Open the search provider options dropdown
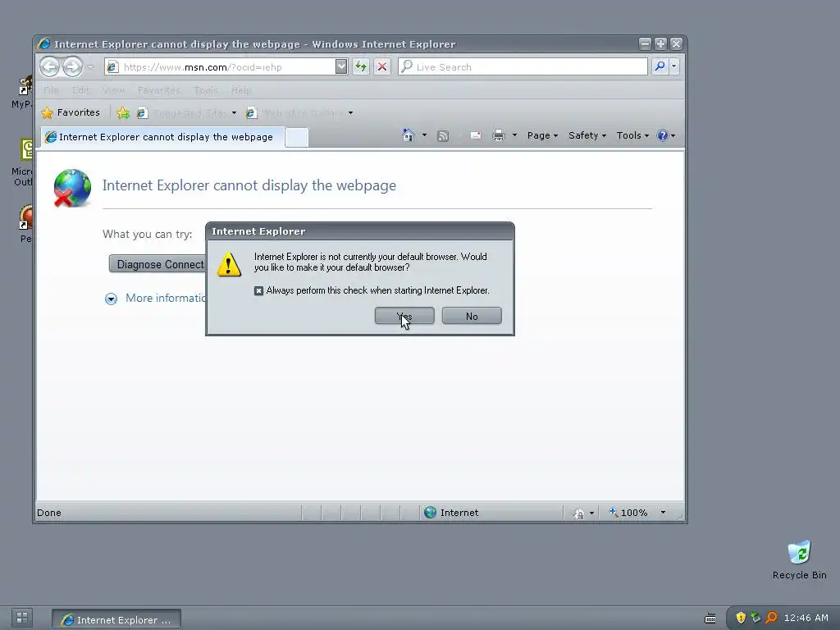Image resolution: width=840 pixels, height=630 pixels. (x=674, y=66)
